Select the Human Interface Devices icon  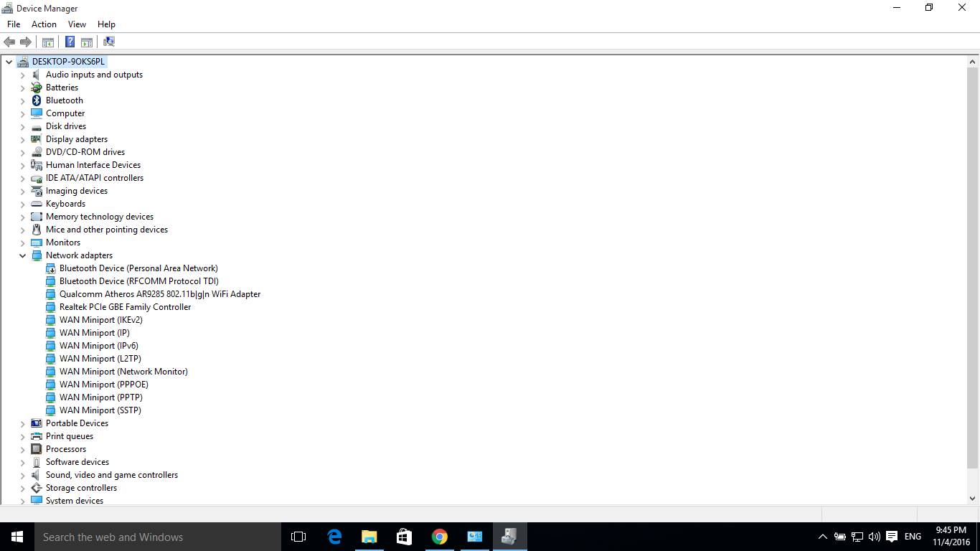click(37, 165)
